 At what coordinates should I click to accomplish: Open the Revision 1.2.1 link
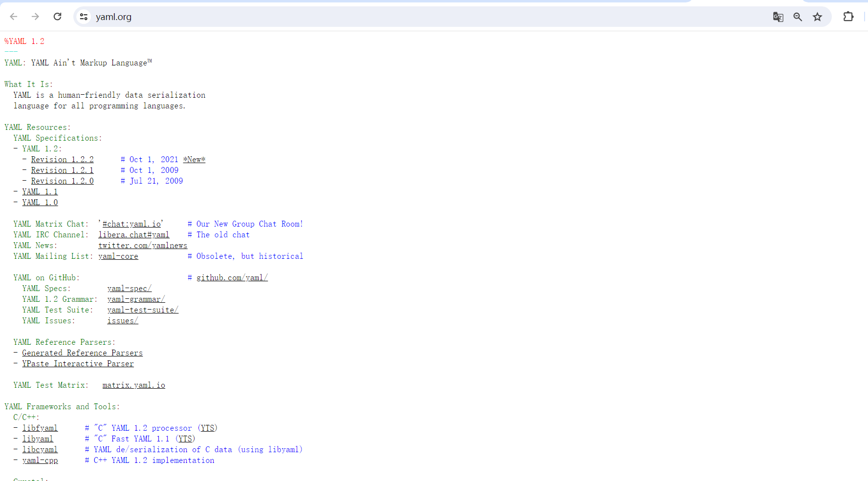point(62,170)
